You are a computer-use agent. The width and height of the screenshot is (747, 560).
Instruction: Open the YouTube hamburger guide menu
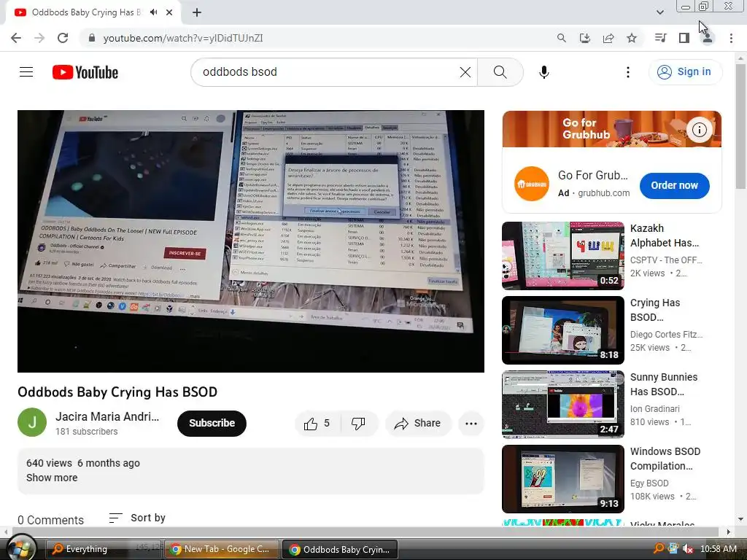click(x=26, y=72)
